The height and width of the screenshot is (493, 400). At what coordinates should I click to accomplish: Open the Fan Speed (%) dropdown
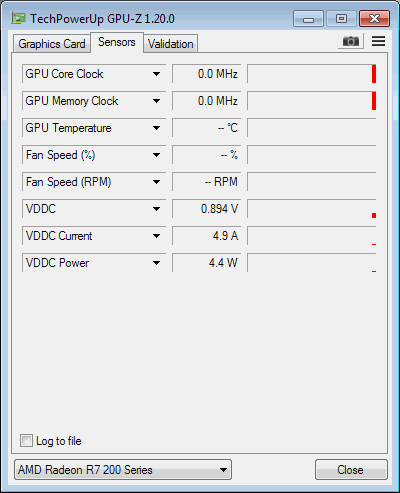pyautogui.click(x=156, y=155)
